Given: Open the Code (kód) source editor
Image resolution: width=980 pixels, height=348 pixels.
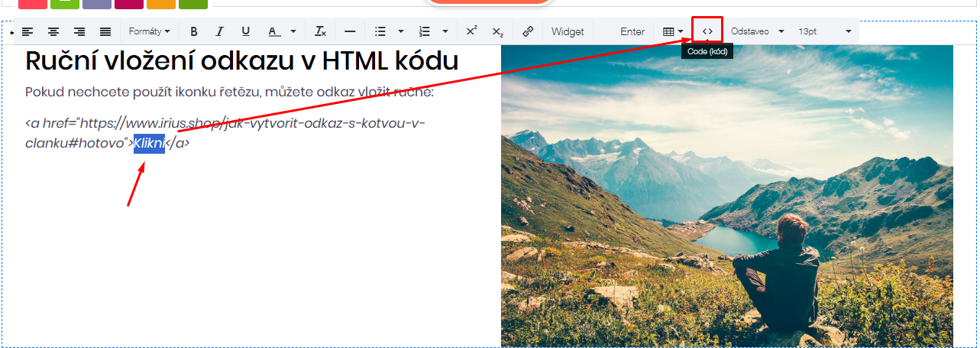Looking at the screenshot, I should (708, 31).
